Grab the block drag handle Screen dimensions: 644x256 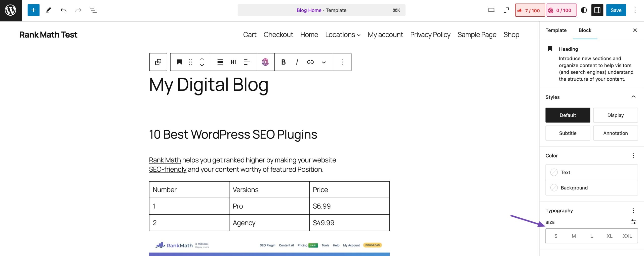tap(191, 62)
